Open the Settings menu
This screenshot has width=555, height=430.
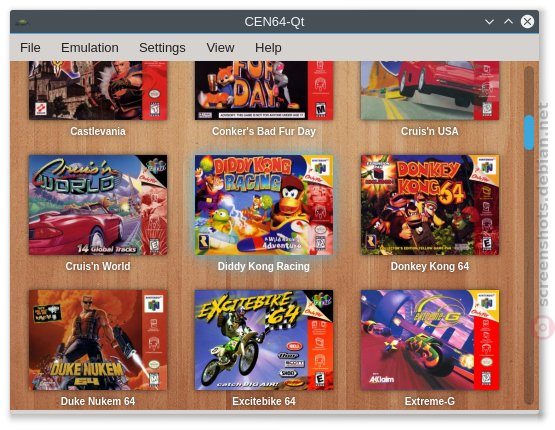coord(162,48)
